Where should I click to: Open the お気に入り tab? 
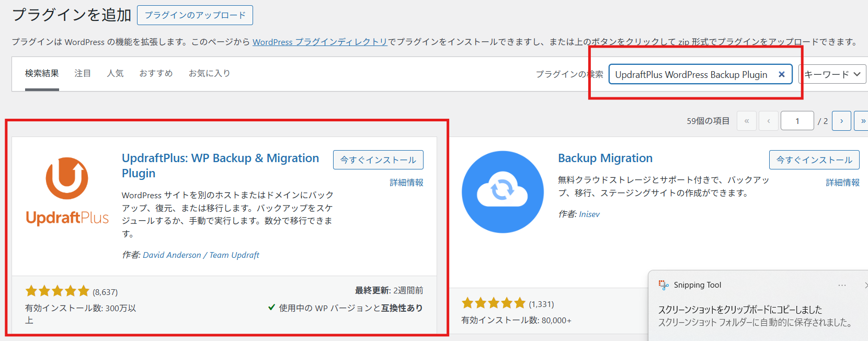[x=209, y=73]
